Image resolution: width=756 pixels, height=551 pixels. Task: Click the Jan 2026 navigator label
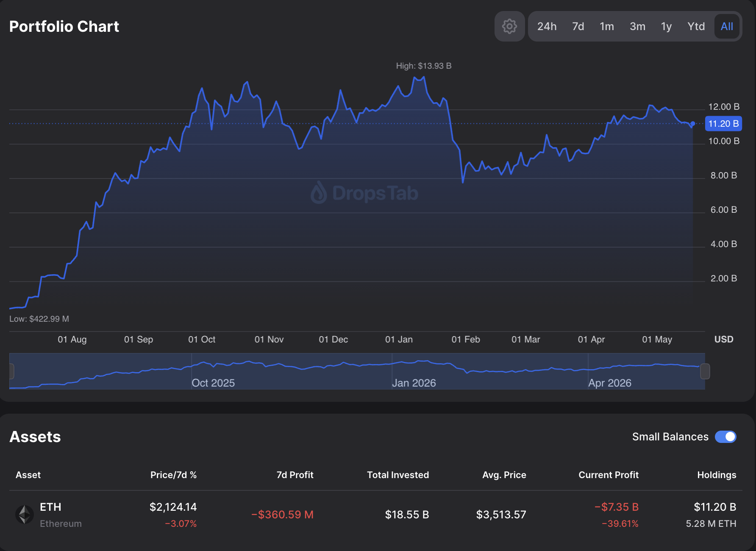pyautogui.click(x=414, y=383)
